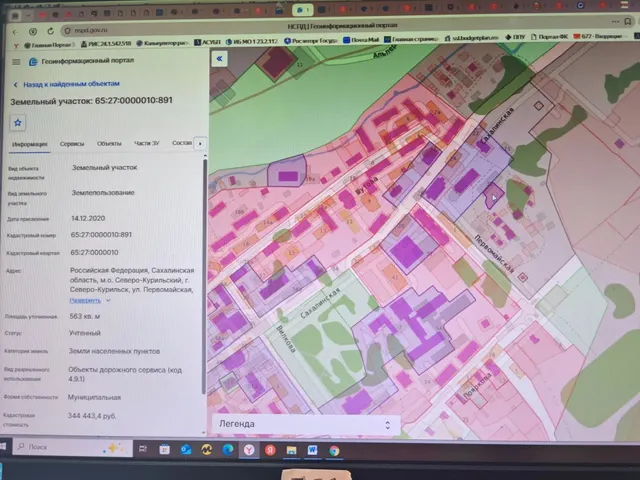This screenshot has height=480, width=640.
Task: Launch Outlook from the taskbar
Action: click(x=186, y=450)
